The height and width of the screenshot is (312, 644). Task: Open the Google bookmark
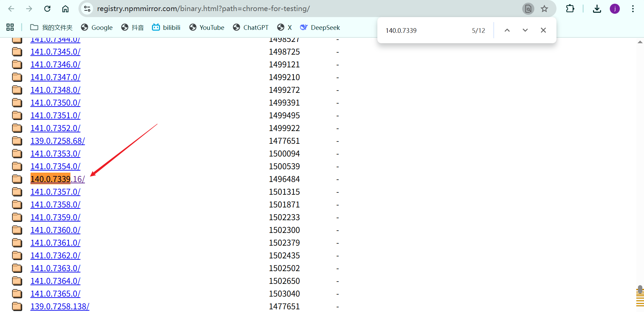(x=97, y=27)
